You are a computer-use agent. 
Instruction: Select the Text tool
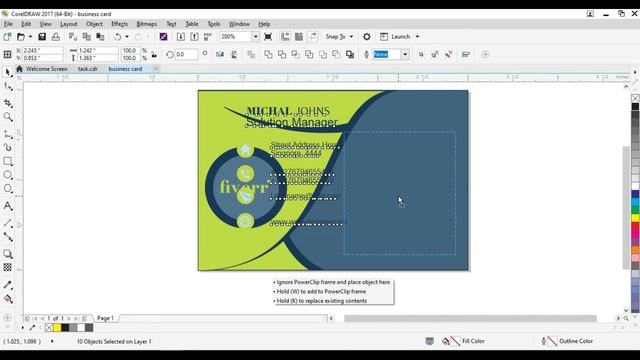(7, 206)
